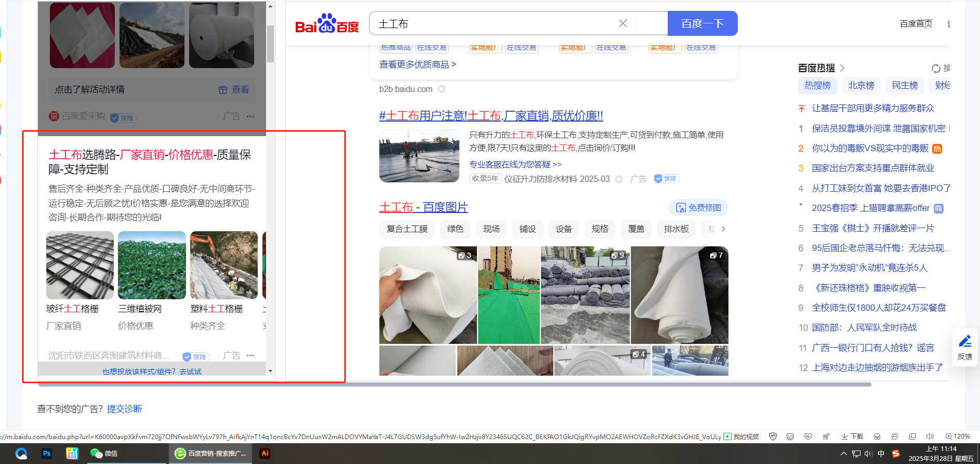Select the 铺设 image tag

(527, 229)
